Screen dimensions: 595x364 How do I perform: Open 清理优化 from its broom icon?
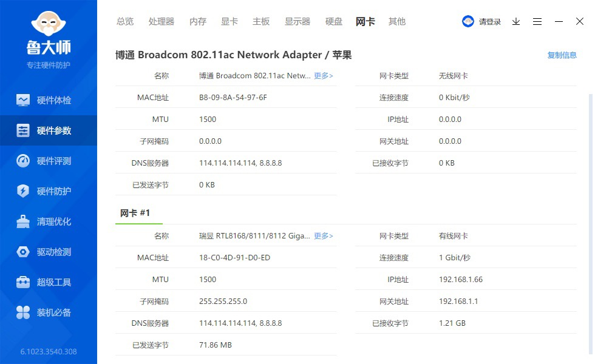point(23,221)
